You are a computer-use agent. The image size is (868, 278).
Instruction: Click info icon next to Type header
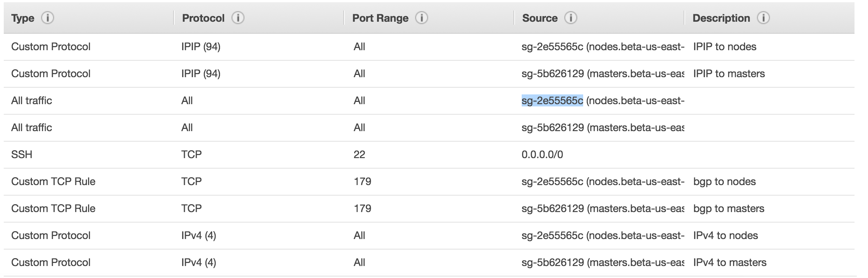(x=47, y=18)
